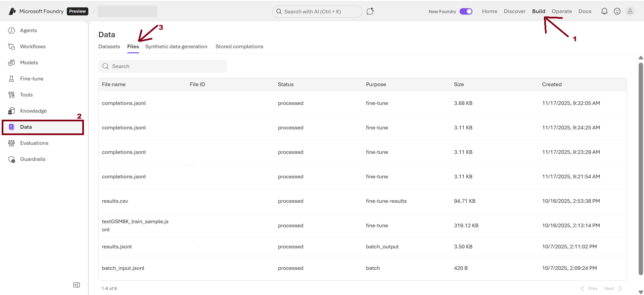
Task: Open the results.csv file entry
Action: tap(115, 201)
